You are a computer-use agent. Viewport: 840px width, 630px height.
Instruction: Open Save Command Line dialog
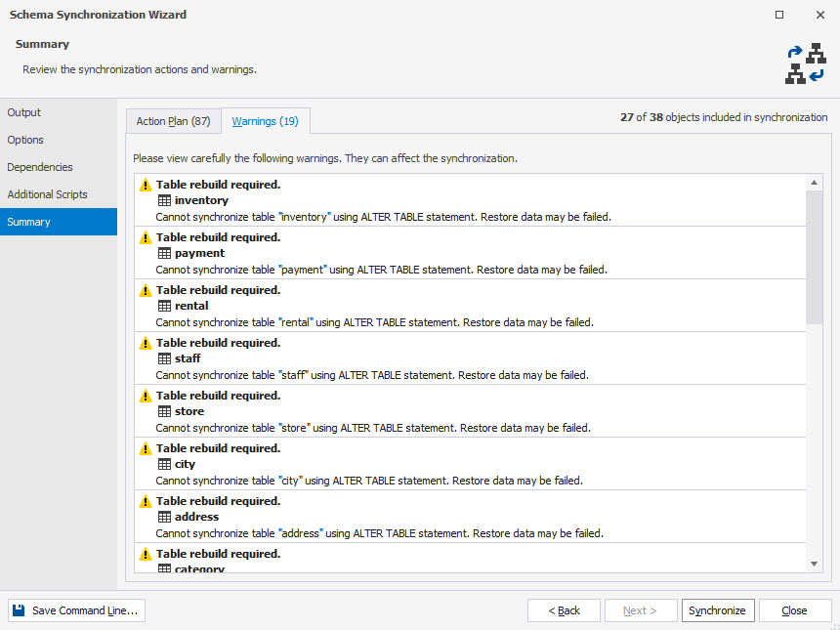pyautogui.click(x=76, y=610)
